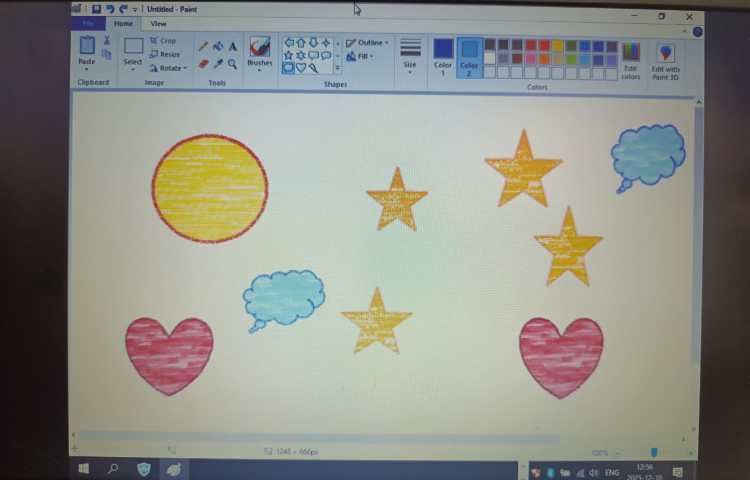Pick the yellow swatch in color palette
Image resolution: width=750 pixels, height=480 pixels.
558,45
